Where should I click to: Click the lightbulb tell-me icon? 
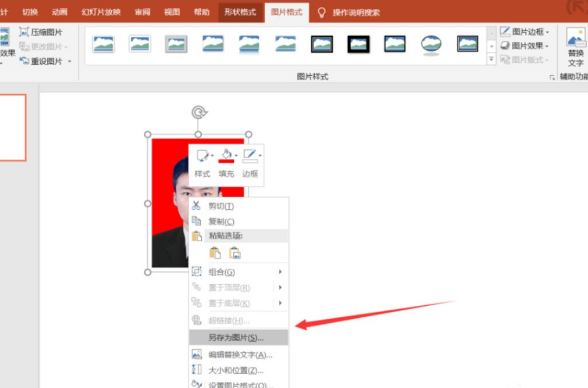[x=321, y=13]
